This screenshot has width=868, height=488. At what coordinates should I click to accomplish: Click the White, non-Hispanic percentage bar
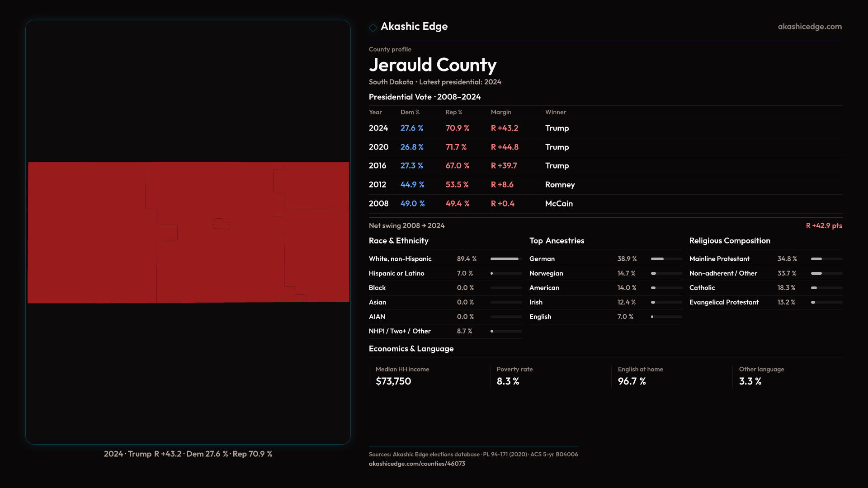click(505, 259)
